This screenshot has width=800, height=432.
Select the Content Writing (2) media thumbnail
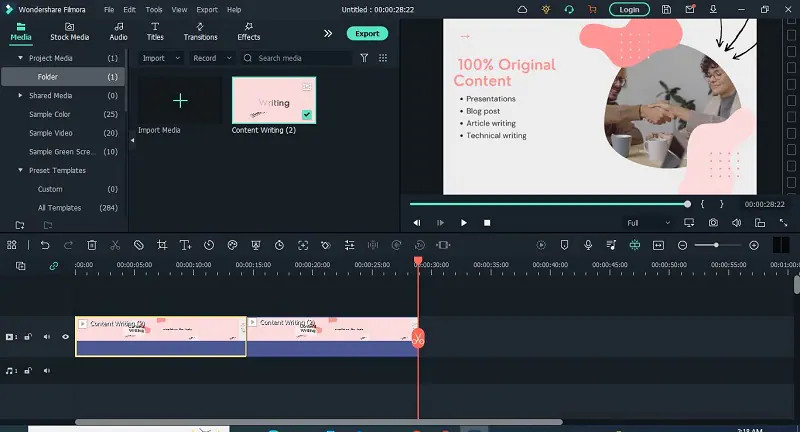274,100
